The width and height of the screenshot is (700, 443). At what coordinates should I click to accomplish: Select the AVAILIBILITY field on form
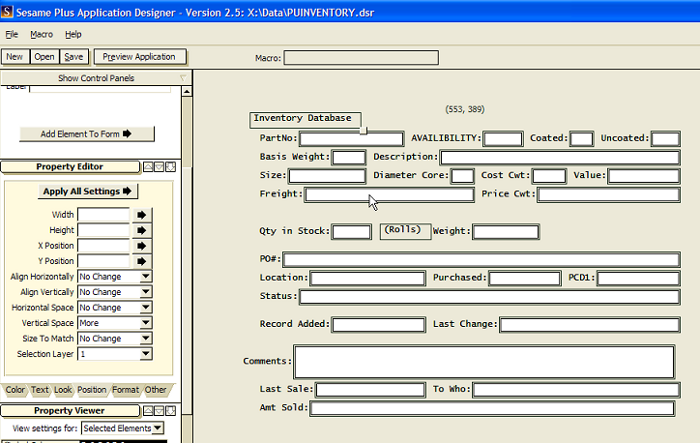503,139
